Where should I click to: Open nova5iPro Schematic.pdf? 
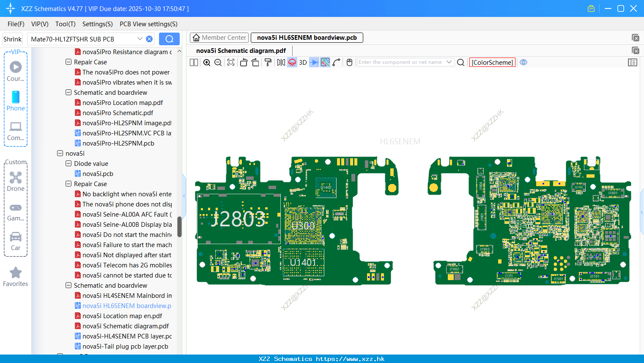114,113
